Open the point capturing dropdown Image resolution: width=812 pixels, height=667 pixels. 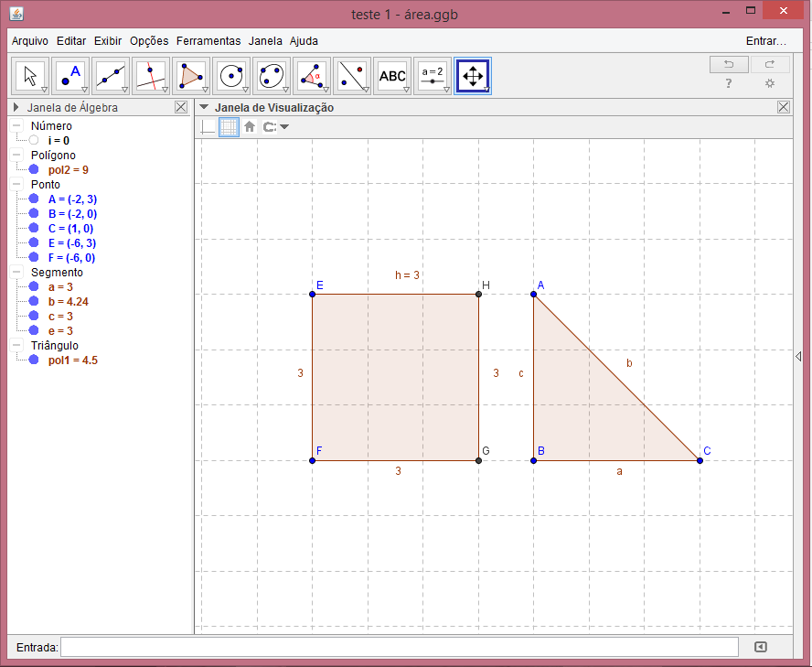click(276, 127)
